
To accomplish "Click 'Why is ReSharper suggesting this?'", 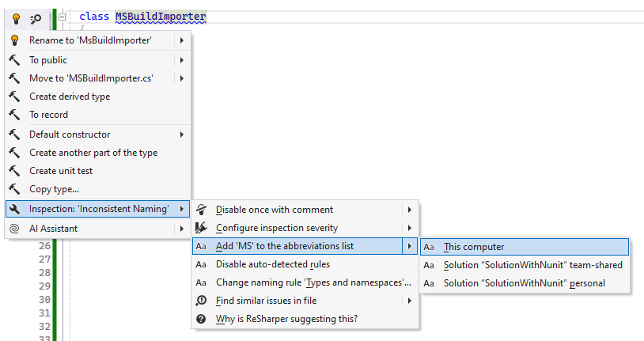I will tap(286, 319).
